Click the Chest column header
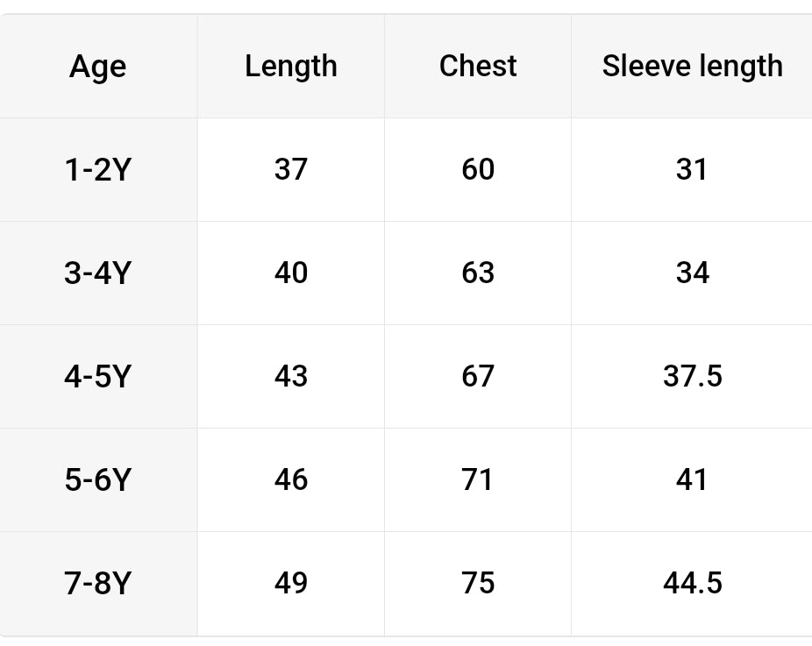 pos(478,67)
